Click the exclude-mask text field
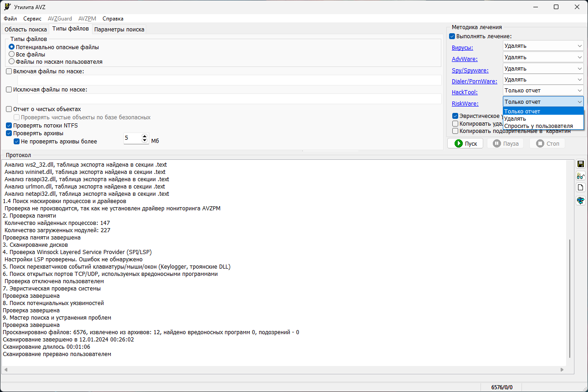The height and width of the screenshot is (392, 588). (x=229, y=99)
